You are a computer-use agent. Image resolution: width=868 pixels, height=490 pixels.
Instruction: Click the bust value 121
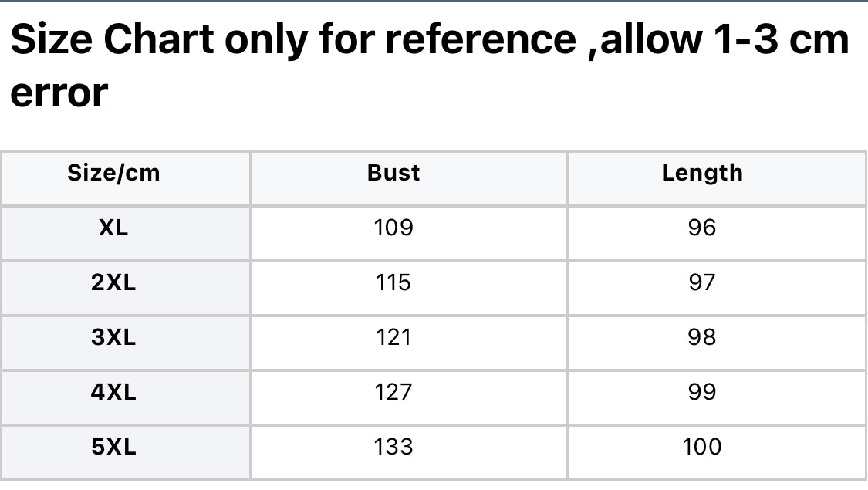[x=393, y=337]
